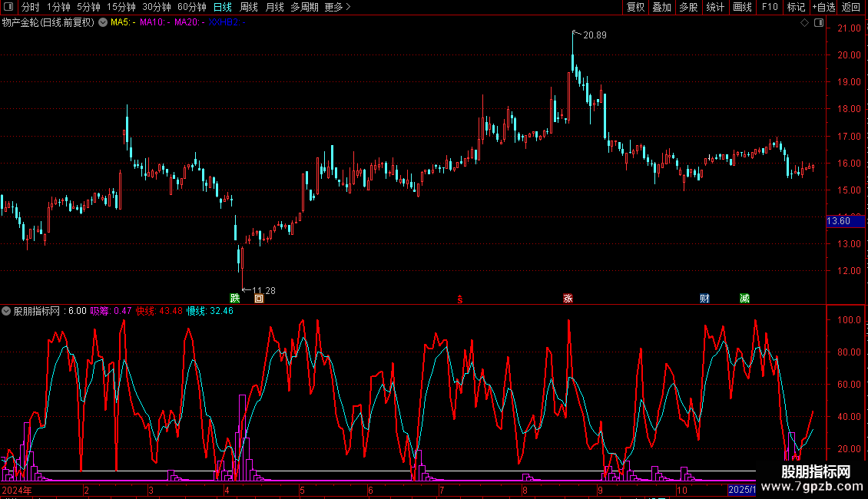The width and height of the screenshot is (868, 499).
Task: Expand the 更多 more periods menu
Action: [337, 7]
